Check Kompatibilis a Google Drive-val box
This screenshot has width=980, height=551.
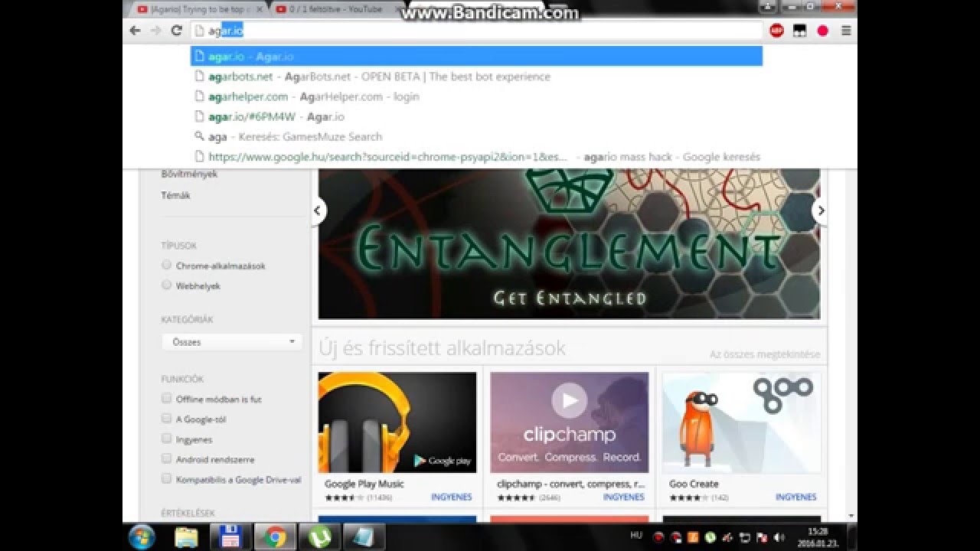point(166,478)
